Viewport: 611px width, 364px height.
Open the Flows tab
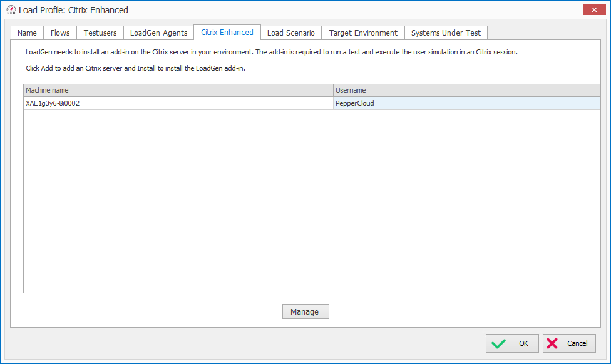coord(60,33)
